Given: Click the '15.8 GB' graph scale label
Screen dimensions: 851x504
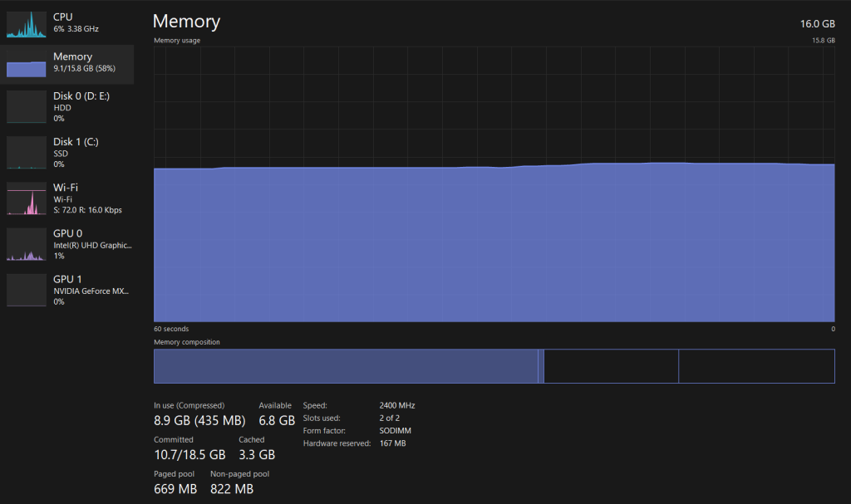Looking at the screenshot, I should pos(824,40).
